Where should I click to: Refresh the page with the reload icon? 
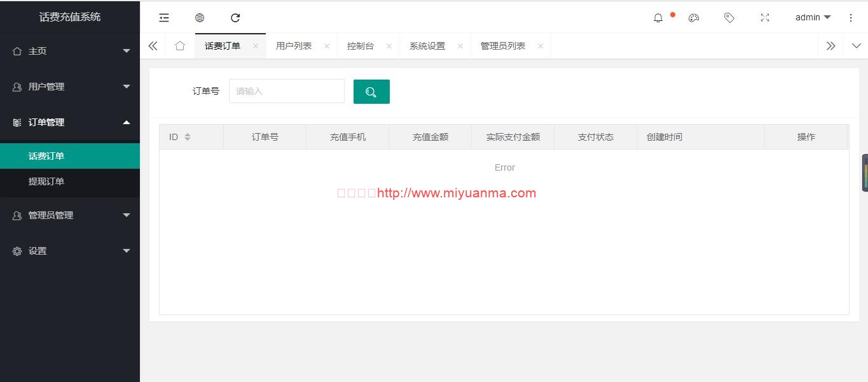click(235, 18)
